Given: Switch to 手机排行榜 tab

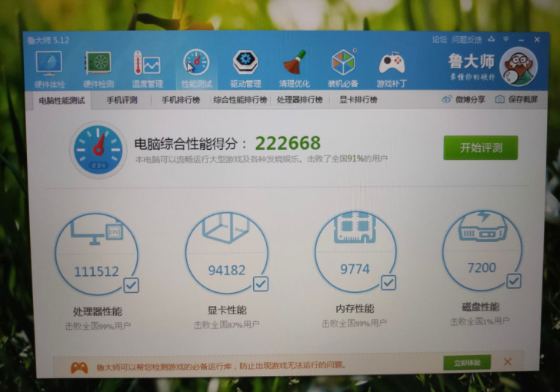Looking at the screenshot, I should click(x=181, y=100).
